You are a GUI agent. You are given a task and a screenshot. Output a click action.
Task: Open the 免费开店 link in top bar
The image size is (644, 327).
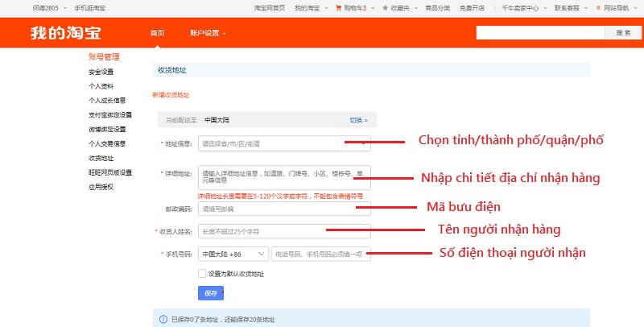(472, 8)
